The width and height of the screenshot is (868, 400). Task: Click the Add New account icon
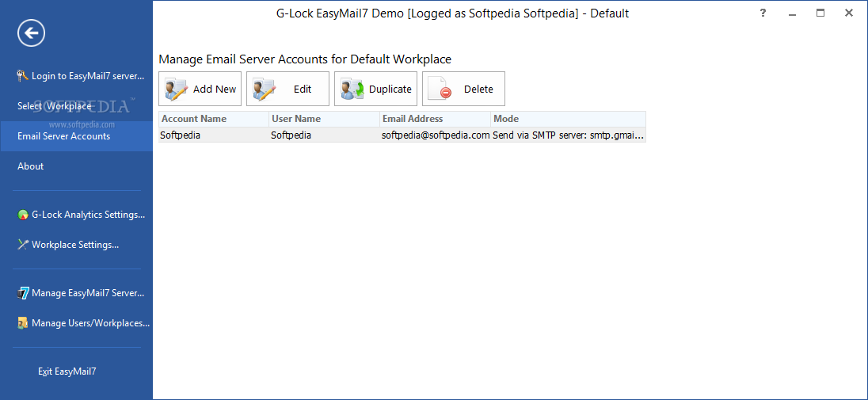pos(177,90)
